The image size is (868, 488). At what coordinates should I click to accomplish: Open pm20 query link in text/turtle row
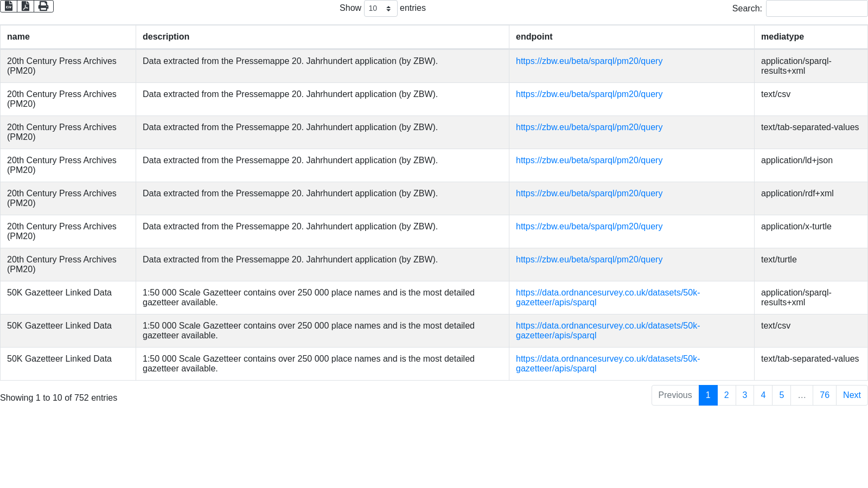tap(589, 260)
